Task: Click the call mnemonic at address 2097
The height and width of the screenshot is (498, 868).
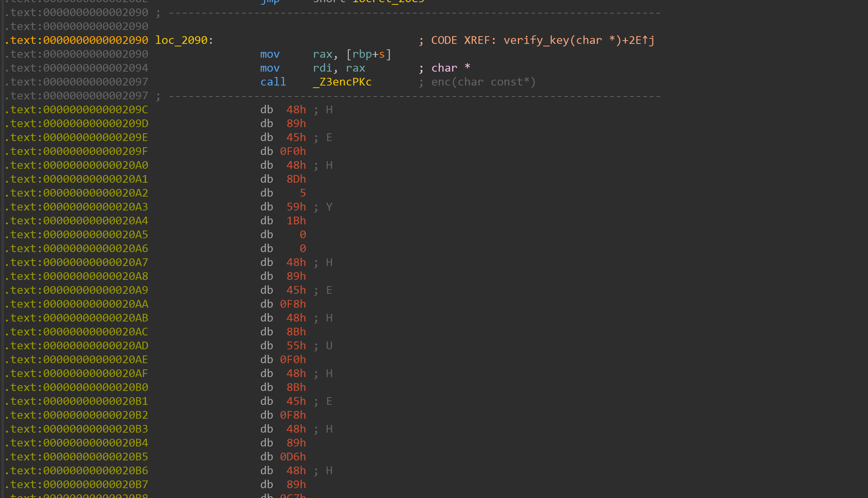Action: (x=273, y=82)
